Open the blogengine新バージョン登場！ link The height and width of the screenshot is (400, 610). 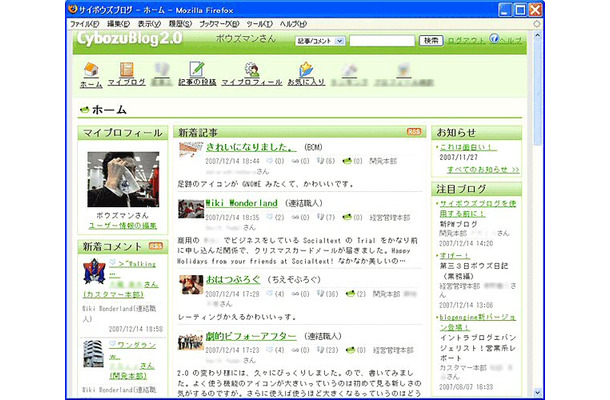[x=478, y=322]
